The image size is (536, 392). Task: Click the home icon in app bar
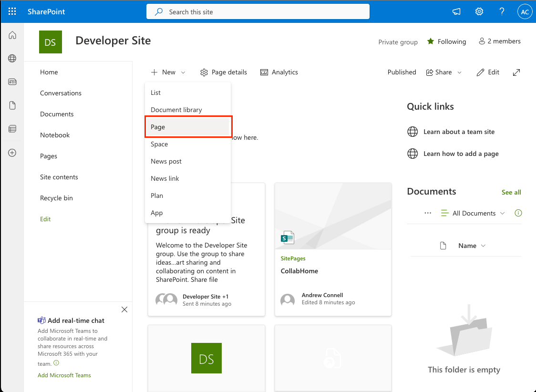click(x=12, y=35)
